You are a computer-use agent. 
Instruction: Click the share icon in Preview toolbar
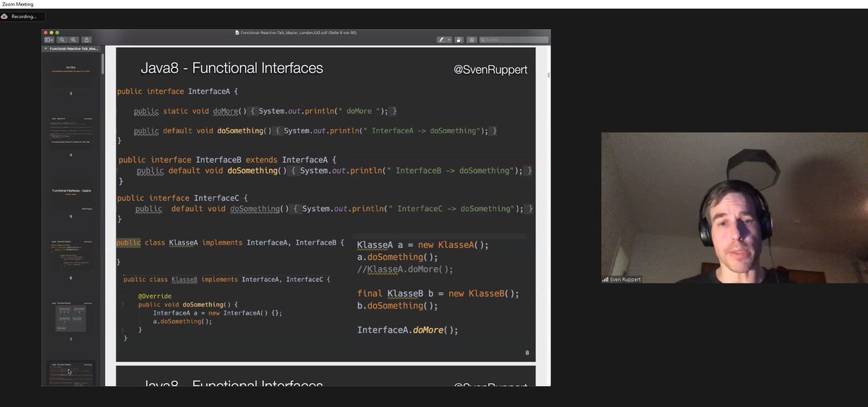point(86,40)
